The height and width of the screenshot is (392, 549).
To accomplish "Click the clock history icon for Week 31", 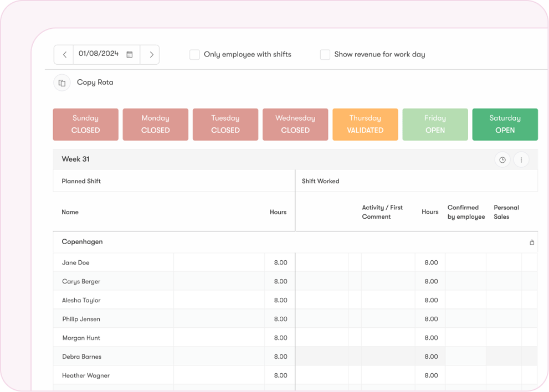I will (502, 159).
